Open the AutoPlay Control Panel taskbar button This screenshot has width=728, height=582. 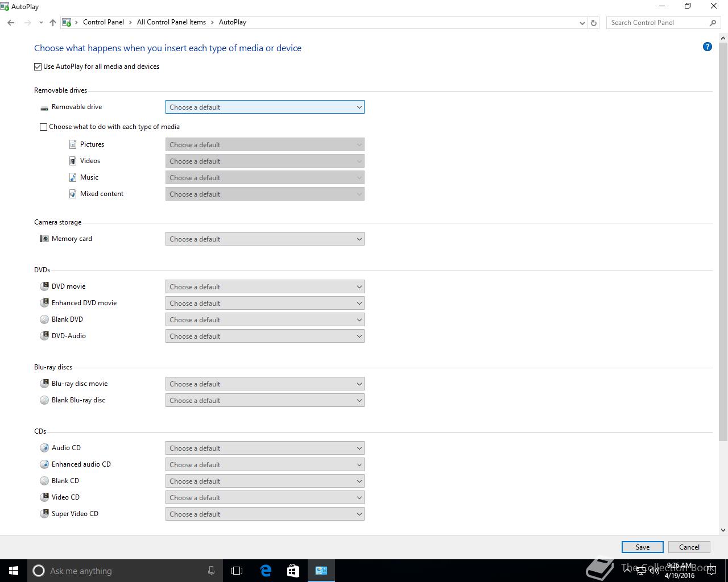tap(321, 571)
